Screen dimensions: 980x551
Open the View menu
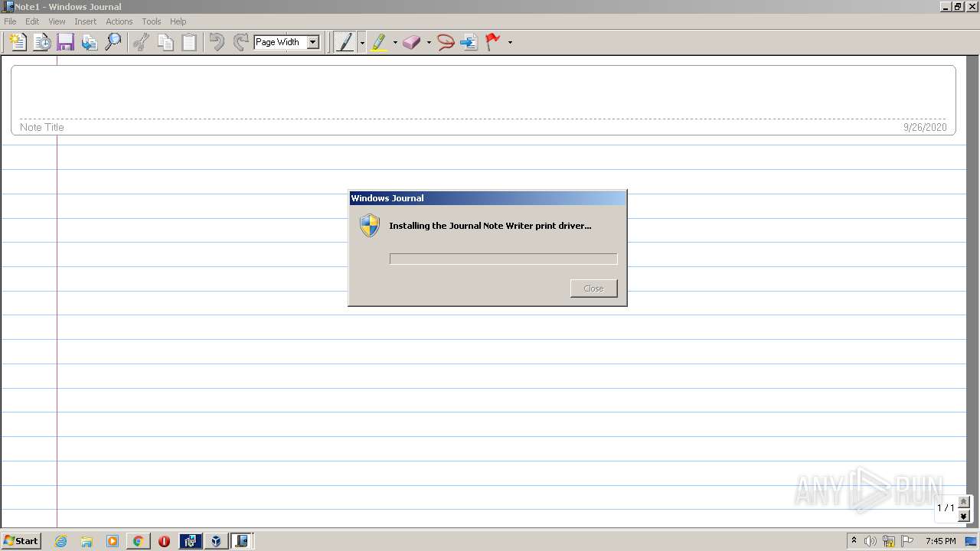coord(57,21)
